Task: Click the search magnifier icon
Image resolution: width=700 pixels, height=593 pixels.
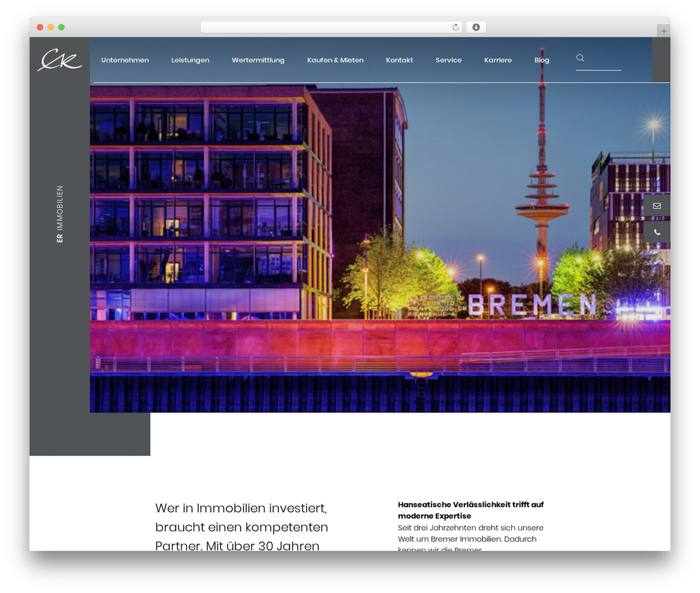Action: (x=580, y=57)
